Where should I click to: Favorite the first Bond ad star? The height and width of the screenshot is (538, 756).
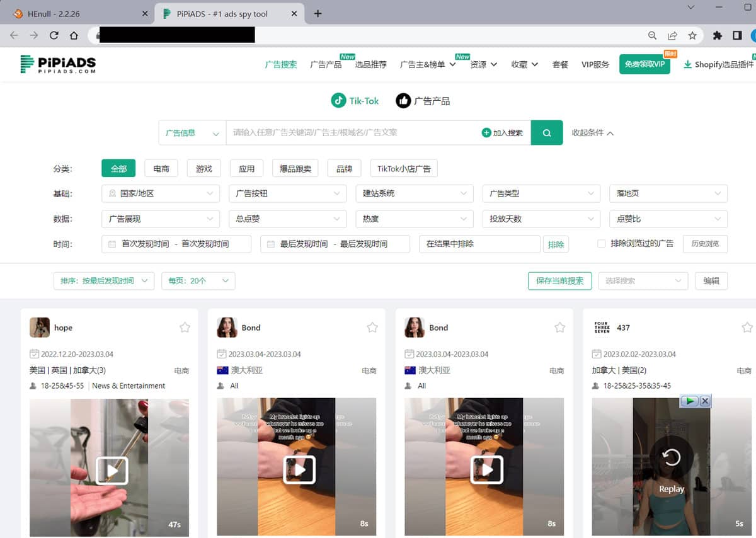coord(372,328)
